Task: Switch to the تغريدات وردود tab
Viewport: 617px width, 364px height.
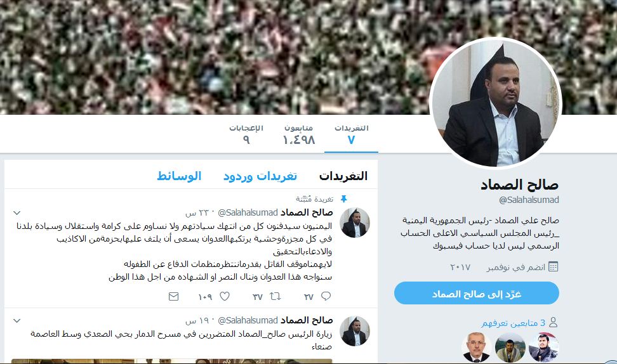Action: coord(260,176)
